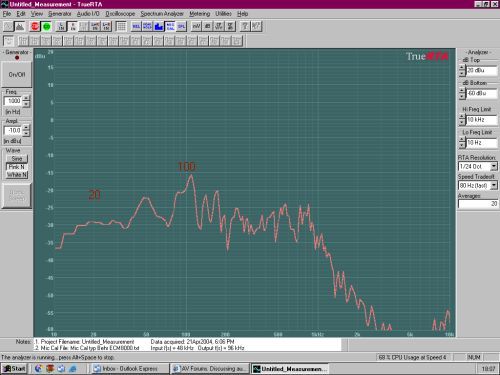
Task: Open the Oscilloscope menu
Action: [x=120, y=14]
